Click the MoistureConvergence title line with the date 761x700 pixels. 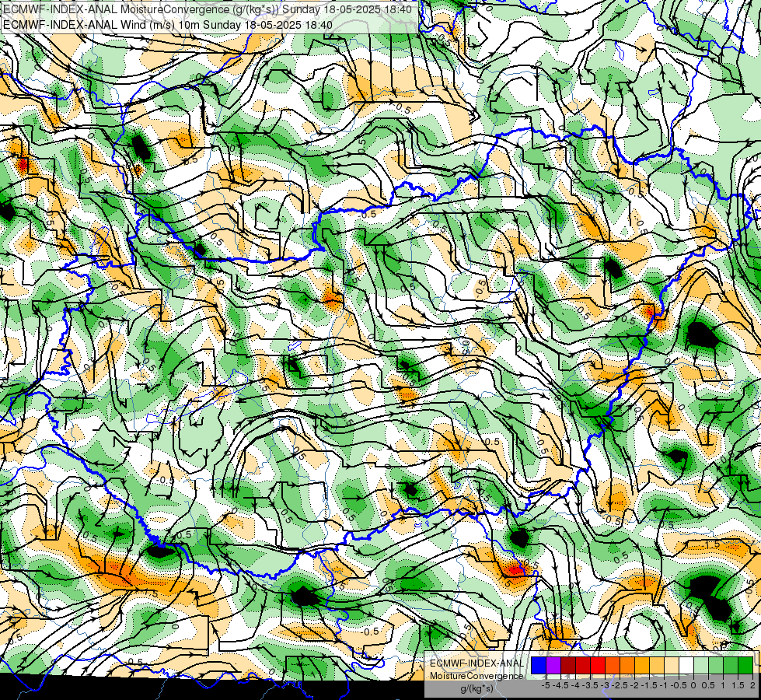click(x=208, y=9)
